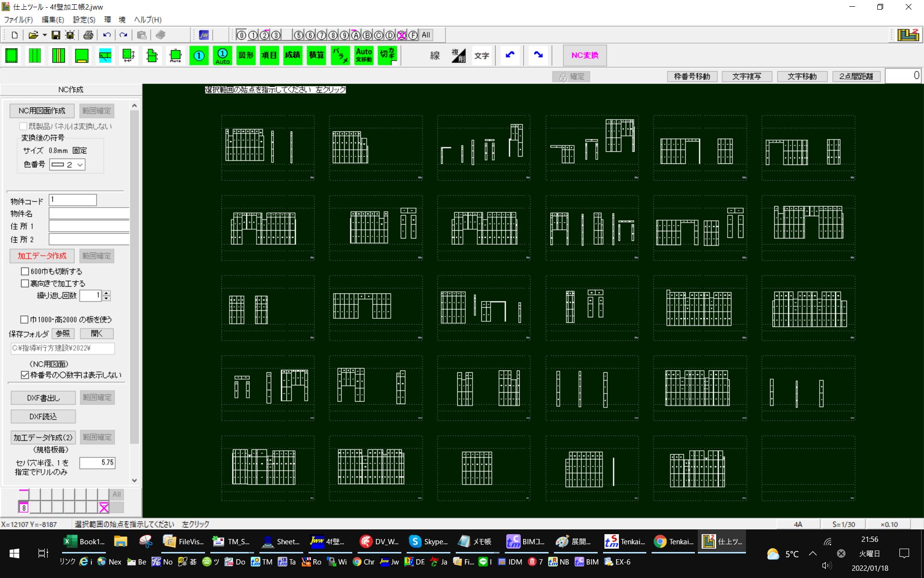The height and width of the screenshot is (578, 924).
Task: Enable 裏向きで加工する checkbox
Action: tap(25, 284)
